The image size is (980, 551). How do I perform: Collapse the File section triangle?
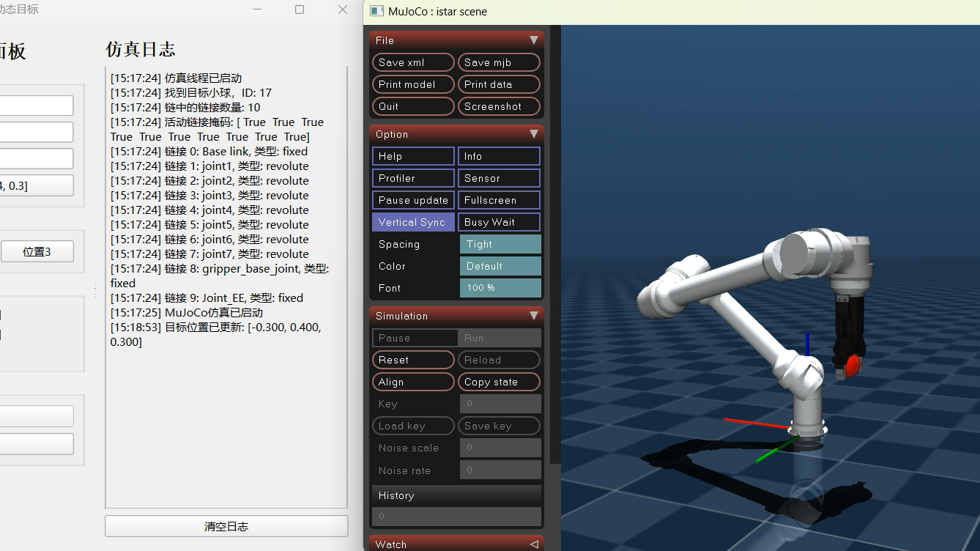(x=533, y=40)
